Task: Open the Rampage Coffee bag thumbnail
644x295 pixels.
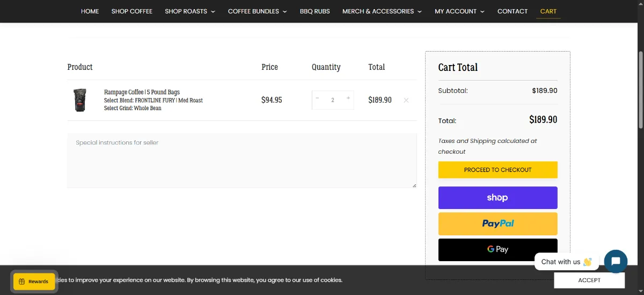Action: [80, 100]
